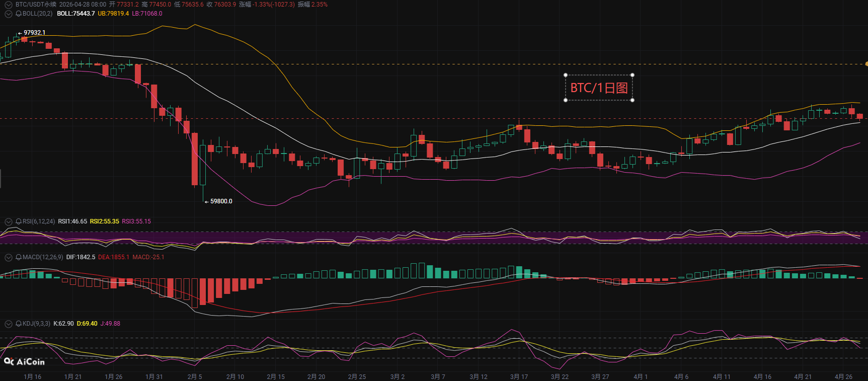Click the BTC/USDT永续 pair title
Viewport: 868px width, 381px height.
click(36, 5)
